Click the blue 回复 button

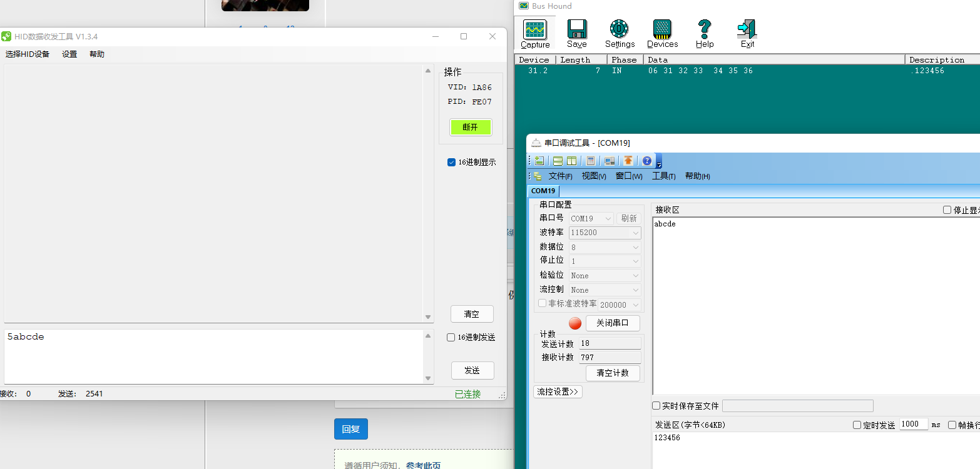click(x=351, y=429)
